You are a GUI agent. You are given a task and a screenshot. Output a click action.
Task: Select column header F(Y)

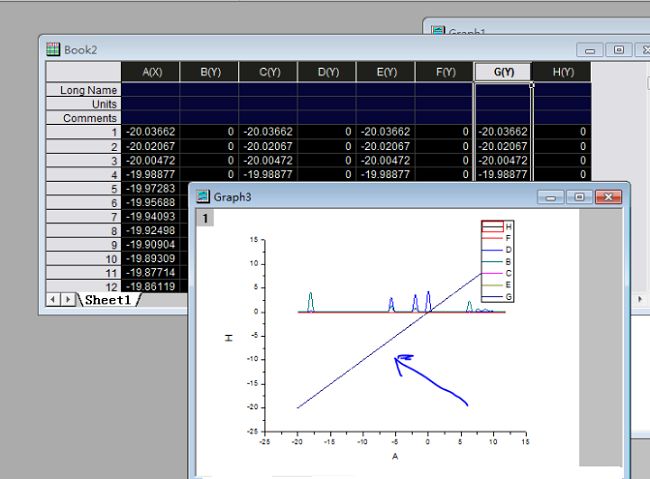click(x=445, y=72)
